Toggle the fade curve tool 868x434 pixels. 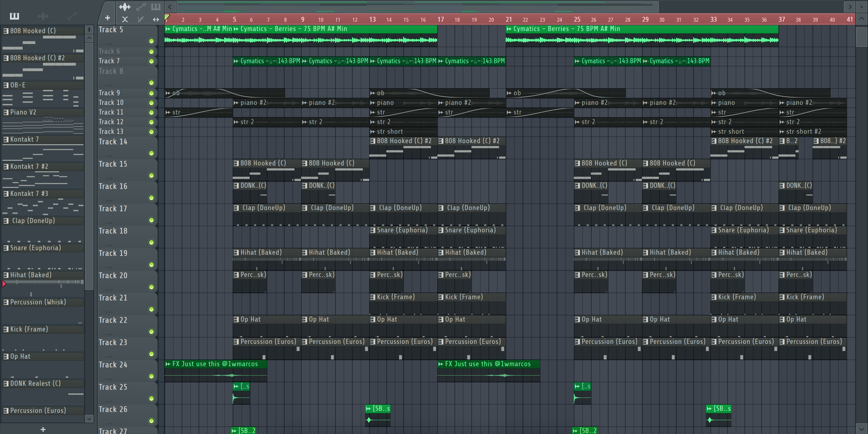point(141,20)
